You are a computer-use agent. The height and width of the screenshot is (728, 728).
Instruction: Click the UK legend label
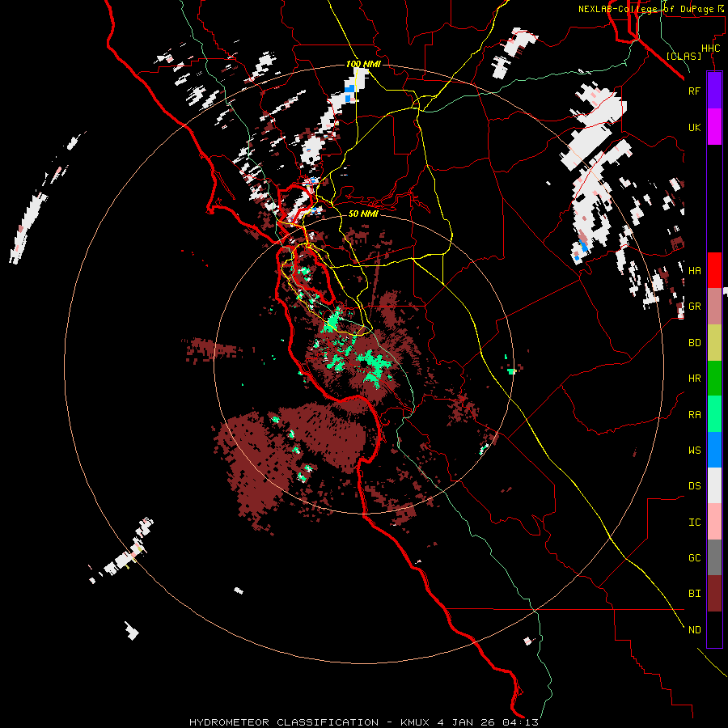pos(694,127)
